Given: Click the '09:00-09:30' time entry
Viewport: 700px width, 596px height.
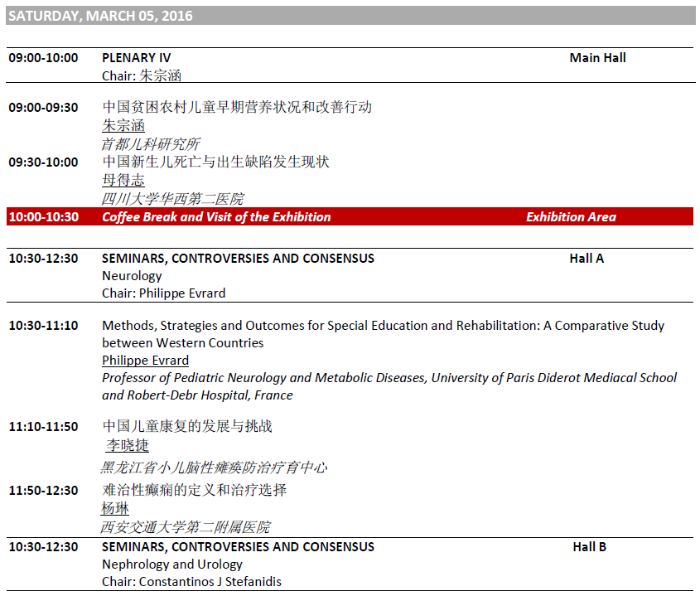Looking at the screenshot, I should (x=43, y=108).
